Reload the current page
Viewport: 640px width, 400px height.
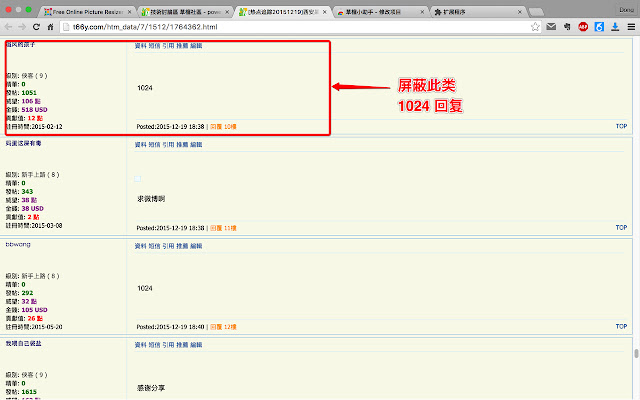pyautogui.click(x=36, y=27)
